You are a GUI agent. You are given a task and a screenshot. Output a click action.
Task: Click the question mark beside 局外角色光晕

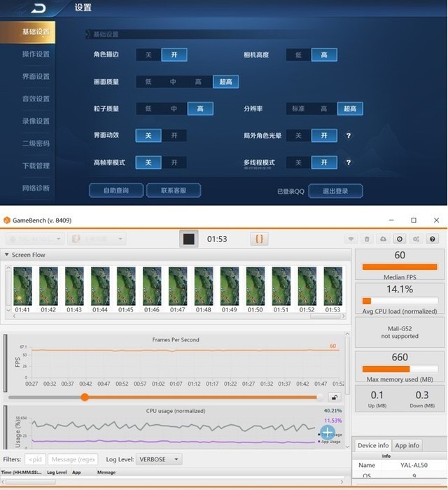349,136
